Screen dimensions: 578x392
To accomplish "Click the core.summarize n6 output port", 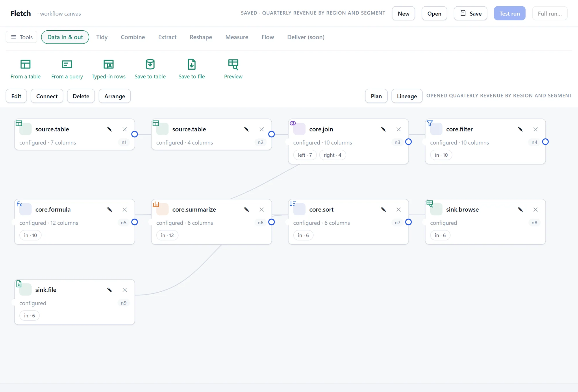I will point(271,222).
